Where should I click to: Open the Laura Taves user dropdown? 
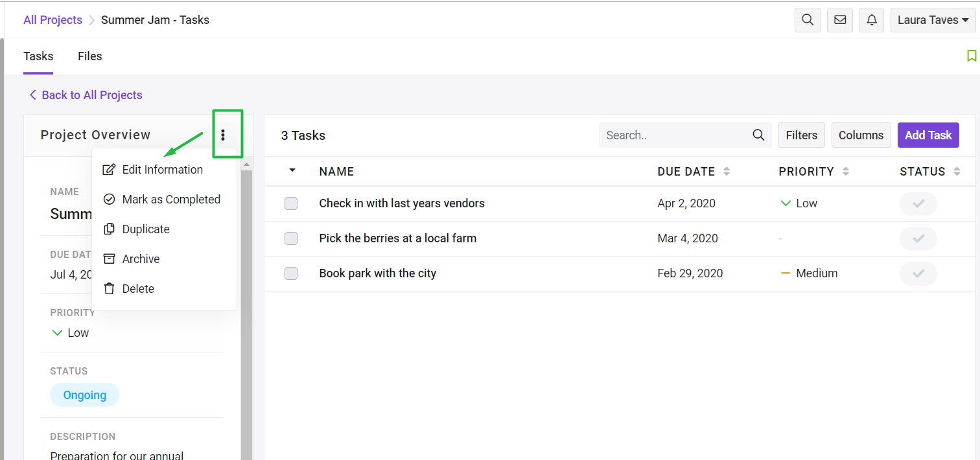[x=933, y=20]
